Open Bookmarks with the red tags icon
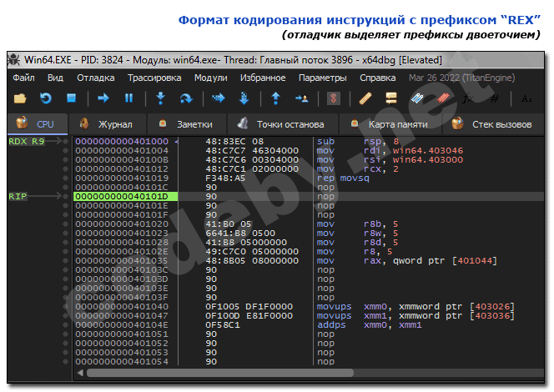554x392 pixels. coord(443,98)
